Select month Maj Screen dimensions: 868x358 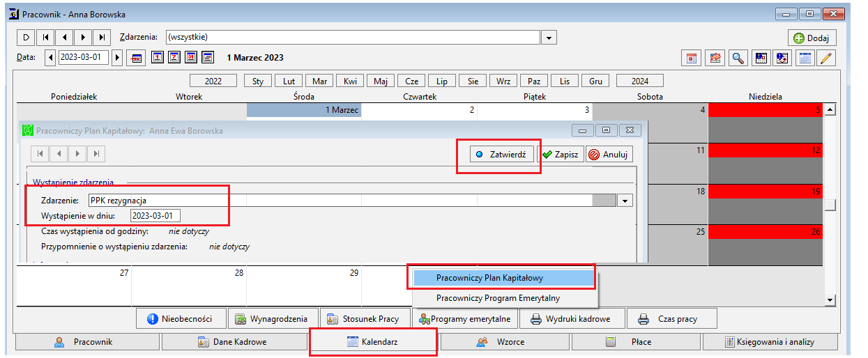[x=381, y=81]
